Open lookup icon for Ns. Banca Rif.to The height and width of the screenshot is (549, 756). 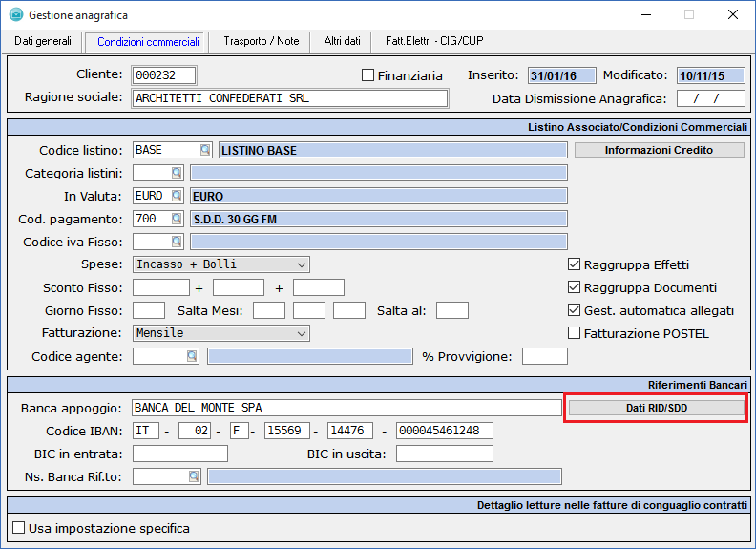[x=194, y=476]
